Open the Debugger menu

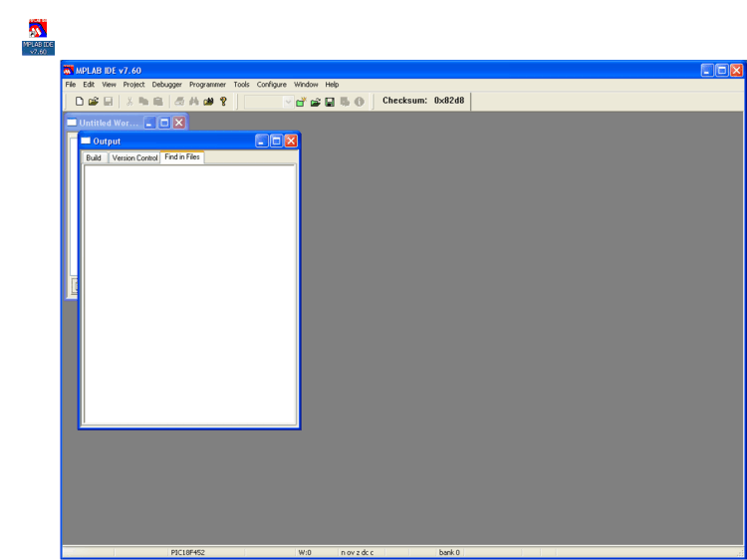point(166,85)
